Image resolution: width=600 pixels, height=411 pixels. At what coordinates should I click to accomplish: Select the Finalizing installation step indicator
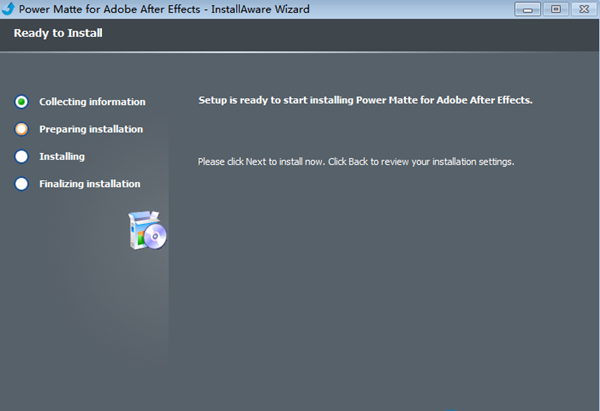pyautogui.click(x=21, y=184)
